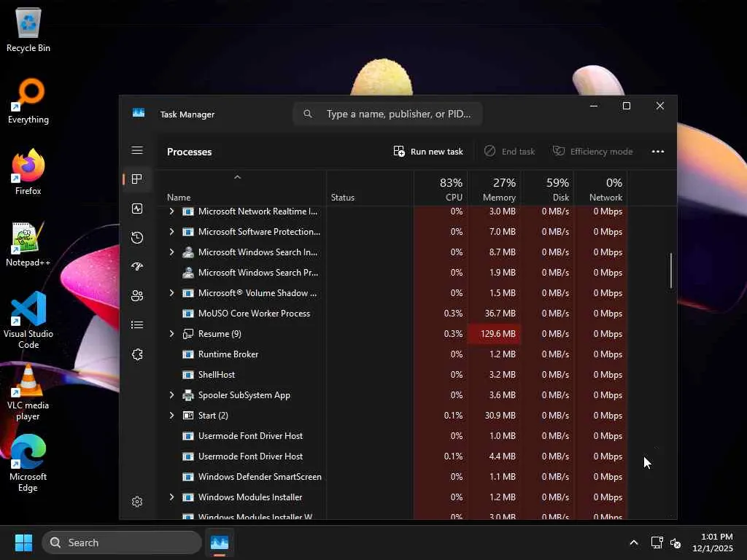
Task: Show hidden system tray icons chevron
Action: click(x=634, y=542)
